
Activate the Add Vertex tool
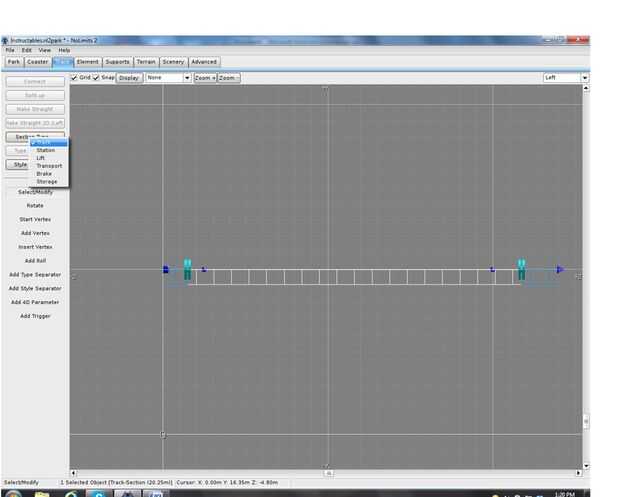[35, 233]
